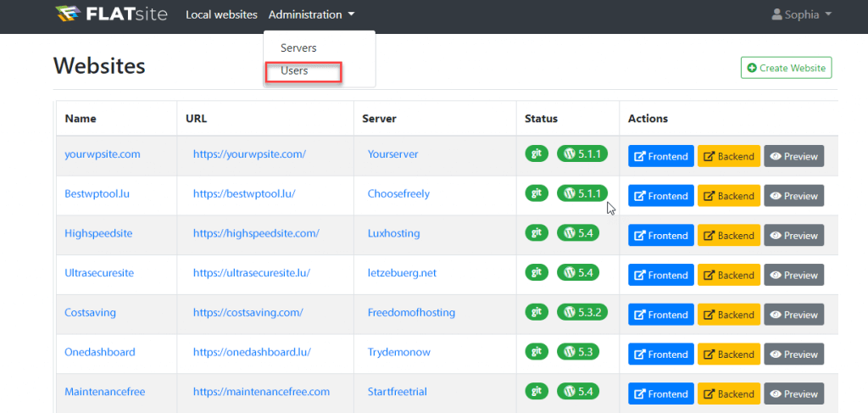Click git badge for Costsaving
The height and width of the screenshot is (413, 868).
click(x=537, y=312)
